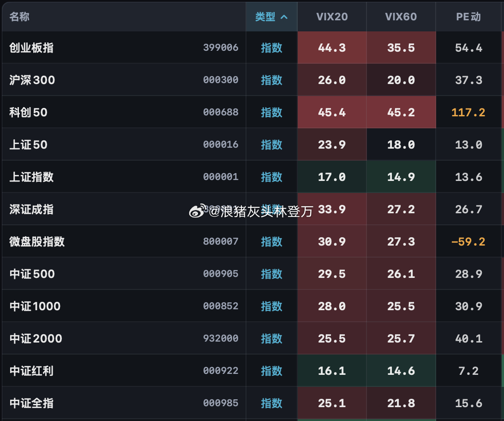Click PE value 54.4
This screenshot has height=421, width=504.
468,48
